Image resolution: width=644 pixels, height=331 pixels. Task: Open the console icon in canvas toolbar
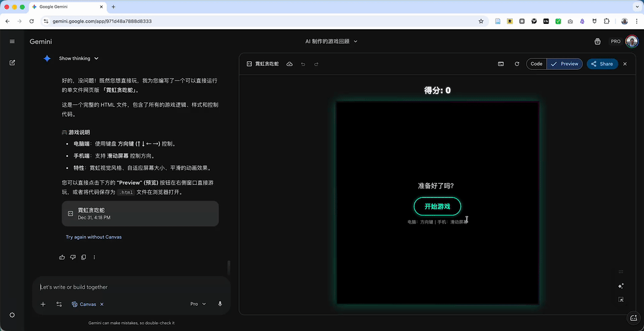[x=501, y=64]
